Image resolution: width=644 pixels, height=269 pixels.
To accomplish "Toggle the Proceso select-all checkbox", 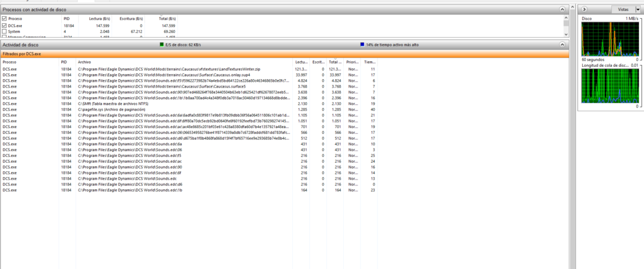I will 4,19.
